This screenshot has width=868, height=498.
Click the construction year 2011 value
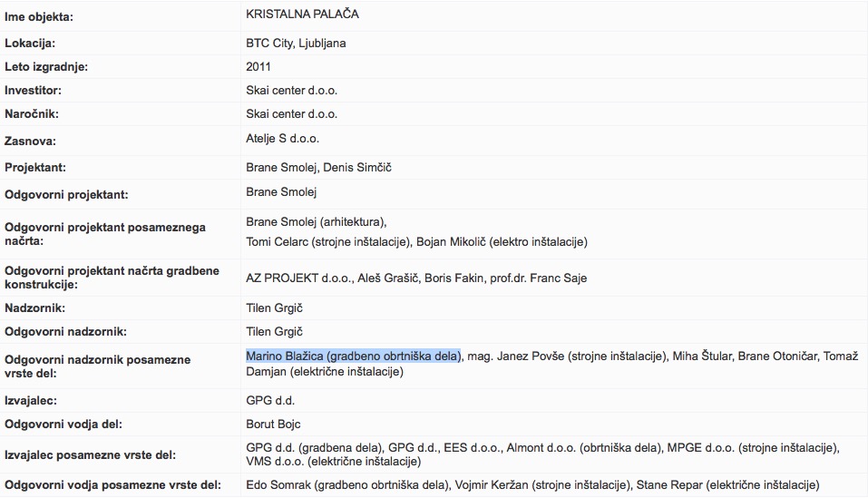[258, 66]
